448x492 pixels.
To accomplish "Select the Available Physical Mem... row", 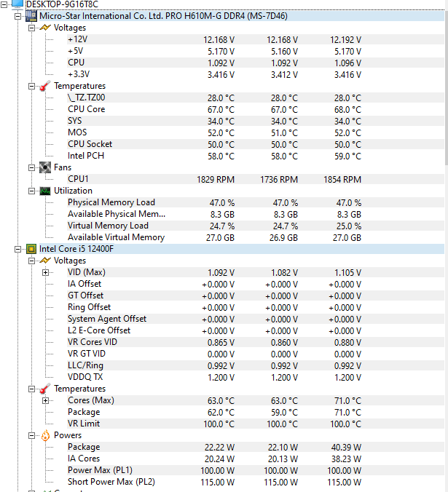I will pos(255,214).
